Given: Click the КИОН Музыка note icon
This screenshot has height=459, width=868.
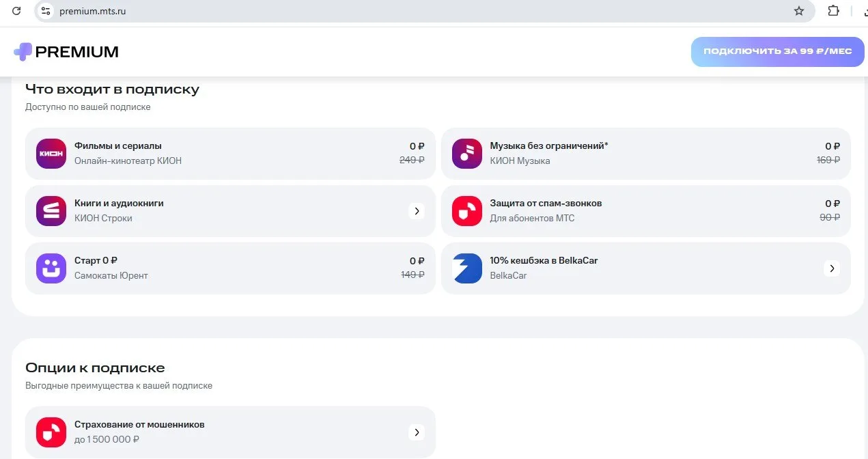Looking at the screenshot, I should tap(467, 154).
